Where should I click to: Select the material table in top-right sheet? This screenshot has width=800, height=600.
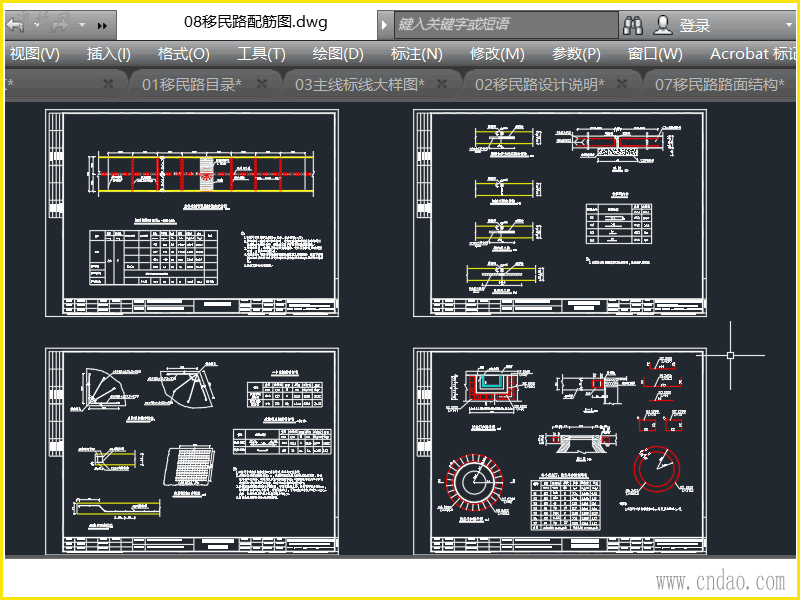[618, 223]
